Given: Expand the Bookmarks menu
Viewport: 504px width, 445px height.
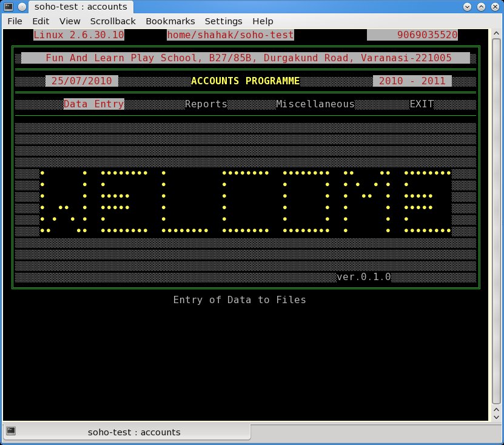Looking at the screenshot, I should pos(170,21).
